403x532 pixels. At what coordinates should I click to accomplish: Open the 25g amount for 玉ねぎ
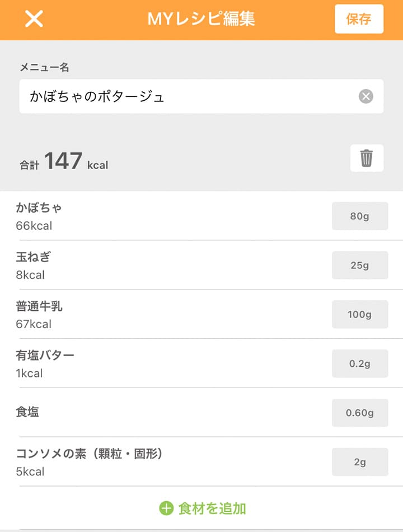[x=360, y=265]
